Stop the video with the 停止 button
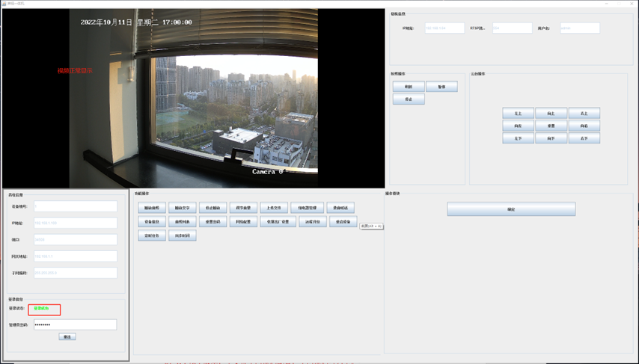The height and width of the screenshot is (364, 639). click(x=409, y=99)
